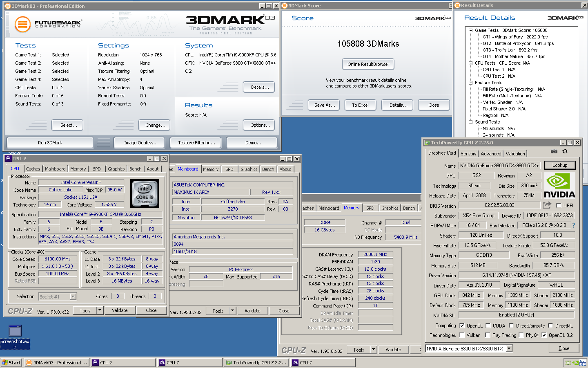Open the Tools dropdown arrow in the CPU-Z CPU window

click(x=100, y=310)
